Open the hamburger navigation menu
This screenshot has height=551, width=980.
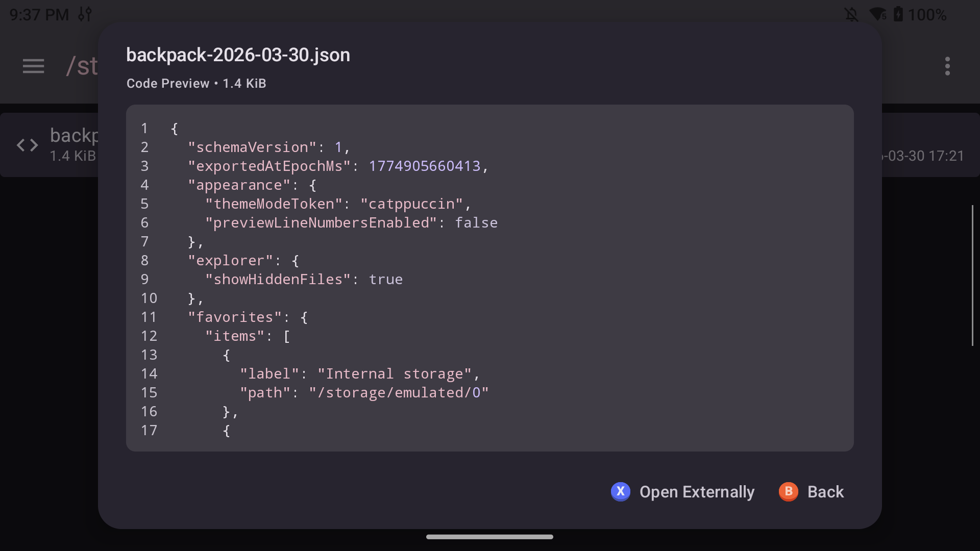click(x=33, y=66)
